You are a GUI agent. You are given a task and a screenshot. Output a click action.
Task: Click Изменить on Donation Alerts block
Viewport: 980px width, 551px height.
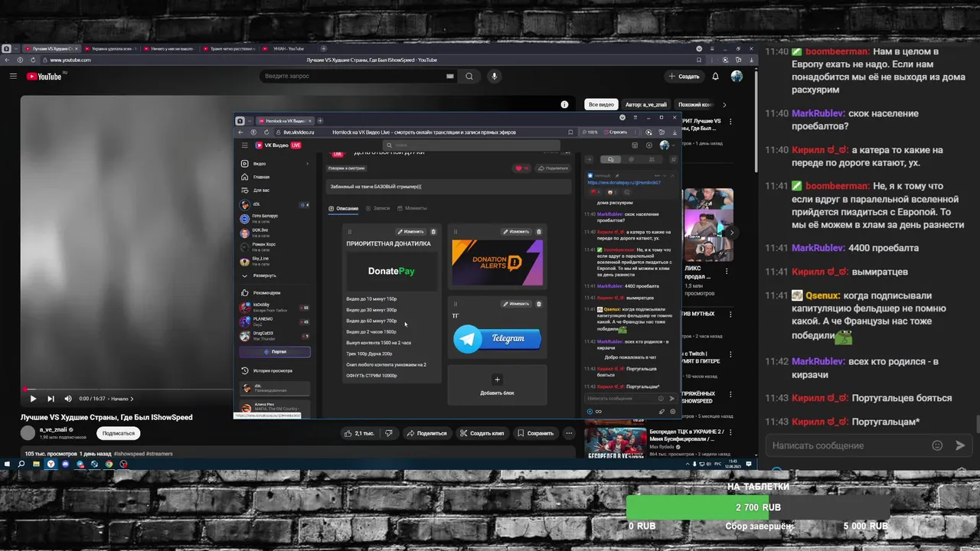pos(515,231)
